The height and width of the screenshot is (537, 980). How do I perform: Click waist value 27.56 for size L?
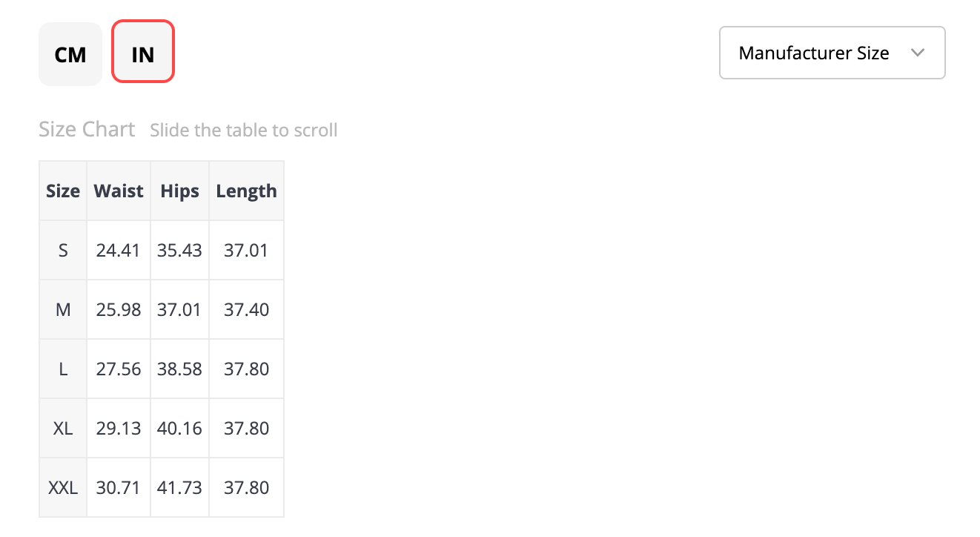[119, 369]
